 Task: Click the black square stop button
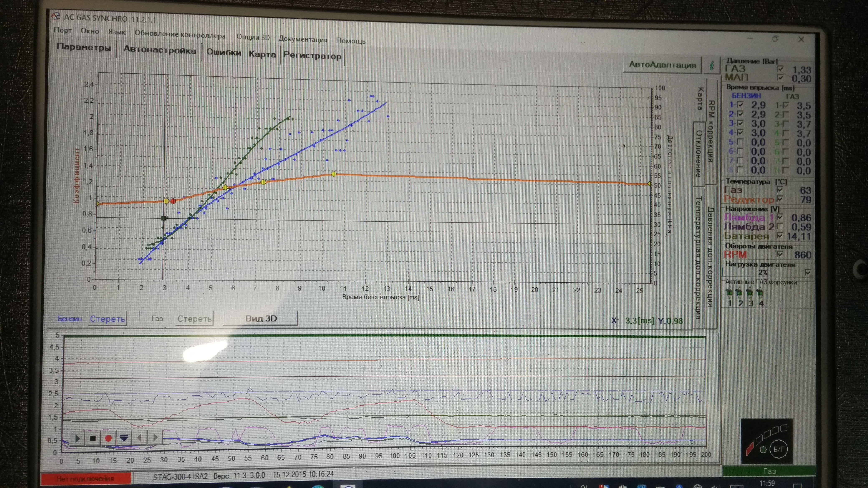coord(93,438)
